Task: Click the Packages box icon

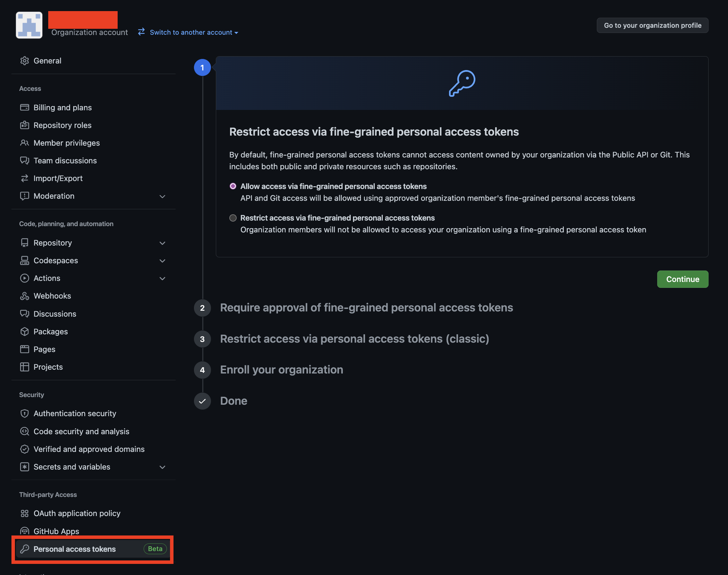Action: click(24, 332)
